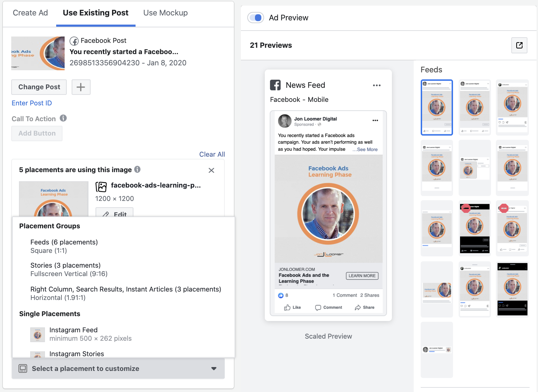Click the Comment icon in ad preview
538x392 pixels.
(x=318, y=307)
